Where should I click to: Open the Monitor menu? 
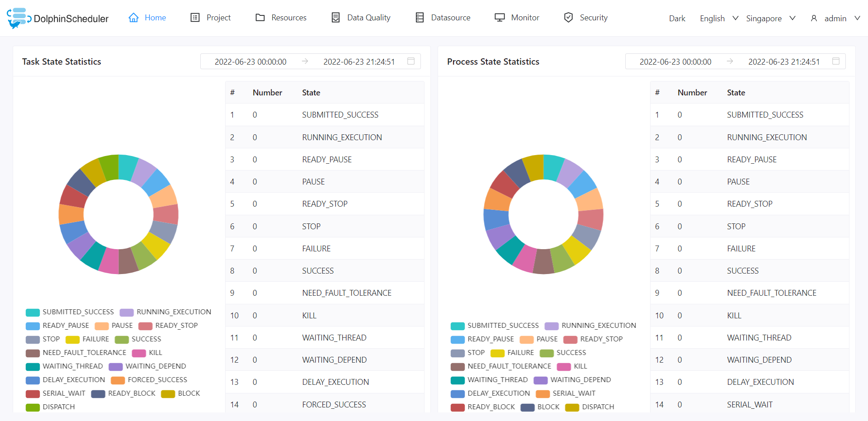pyautogui.click(x=525, y=18)
